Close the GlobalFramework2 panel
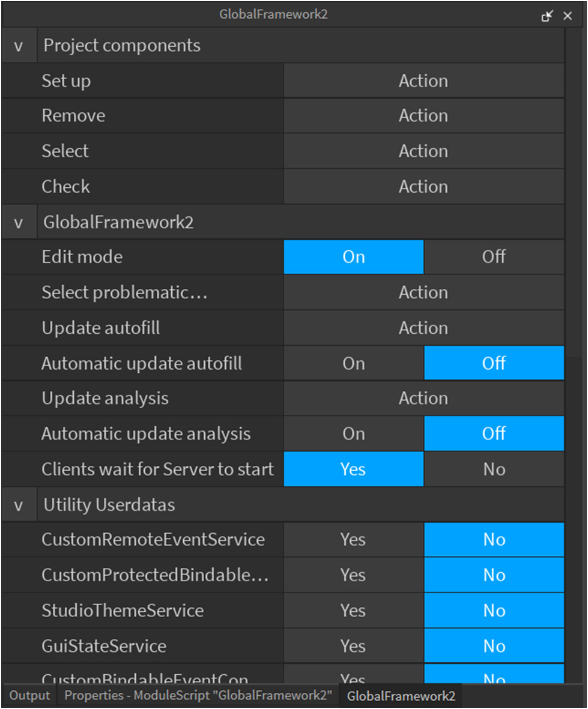Viewport: 588px width, 709px height. click(x=568, y=16)
